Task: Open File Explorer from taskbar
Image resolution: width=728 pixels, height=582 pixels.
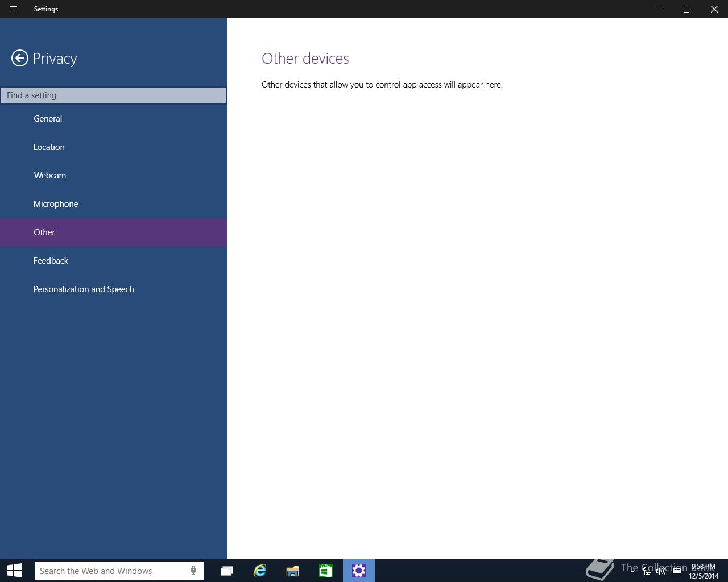Action: click(x=293, y=571)
